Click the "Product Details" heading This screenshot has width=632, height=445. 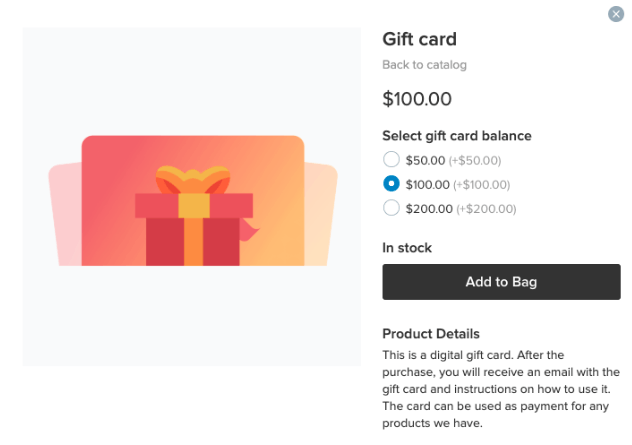coord(431,334)
